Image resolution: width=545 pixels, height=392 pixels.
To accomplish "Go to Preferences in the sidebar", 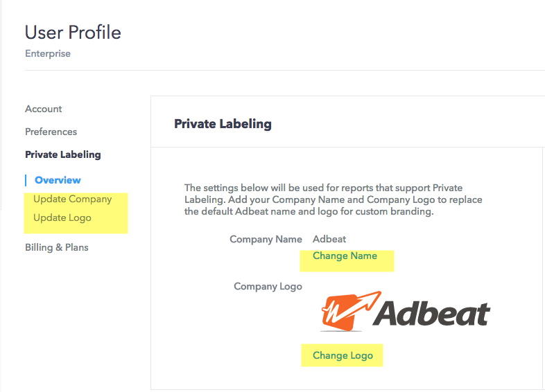I will pos(51,132).
